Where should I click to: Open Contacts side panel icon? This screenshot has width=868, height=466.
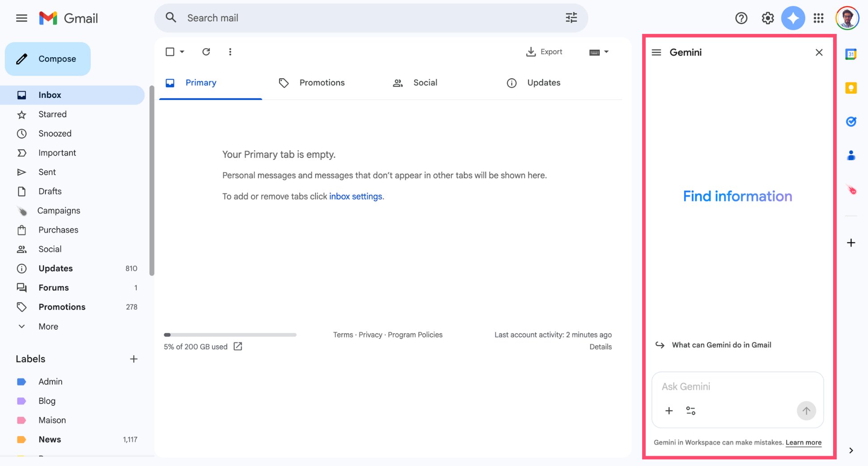851,155
